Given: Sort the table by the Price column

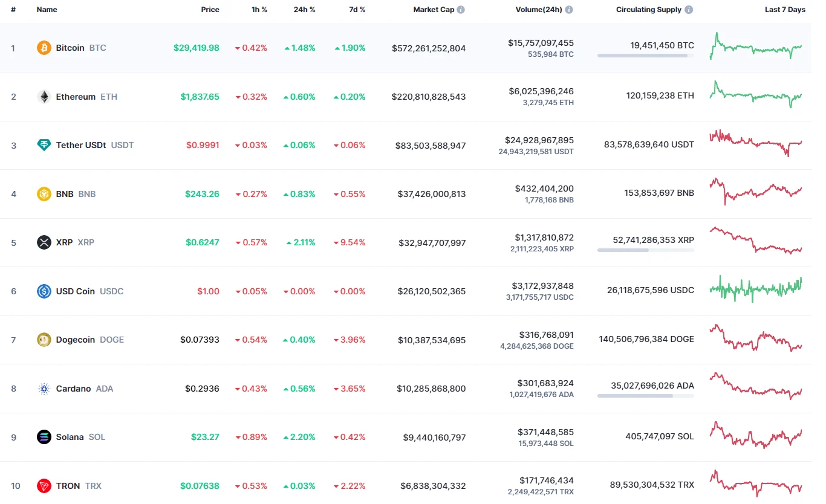Looking at the screenshot, I should [x=210, y=9].
